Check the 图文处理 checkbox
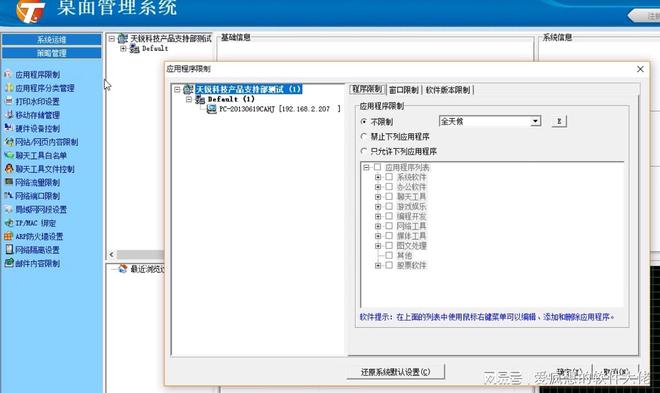Screen dimensions: 660x393 click(x=389, y=245)
